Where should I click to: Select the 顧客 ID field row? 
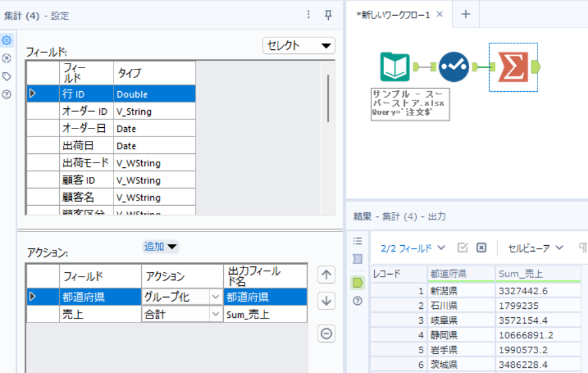click(x=111, y=180)
